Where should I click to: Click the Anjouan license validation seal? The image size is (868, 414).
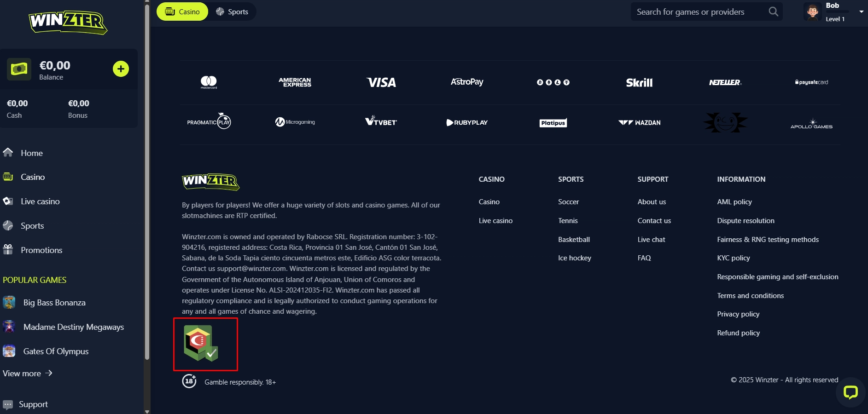pos(201,343)
